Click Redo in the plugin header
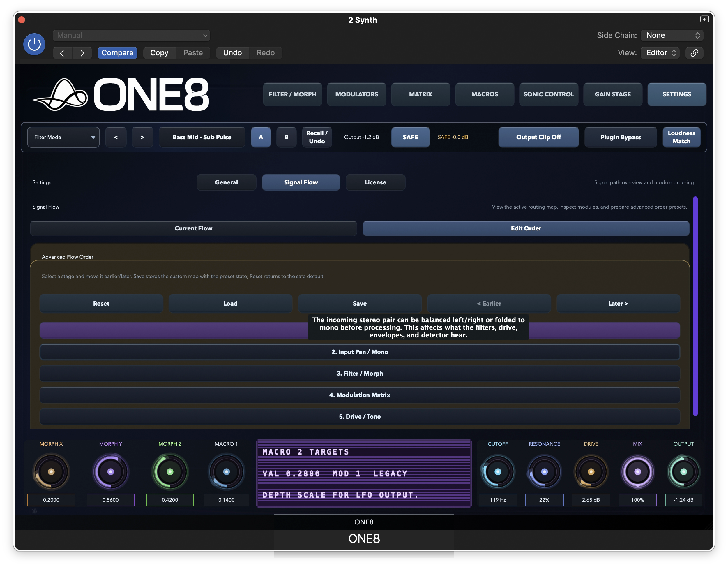The height and width of the screenshot is (567, 728). pos(266,53)
